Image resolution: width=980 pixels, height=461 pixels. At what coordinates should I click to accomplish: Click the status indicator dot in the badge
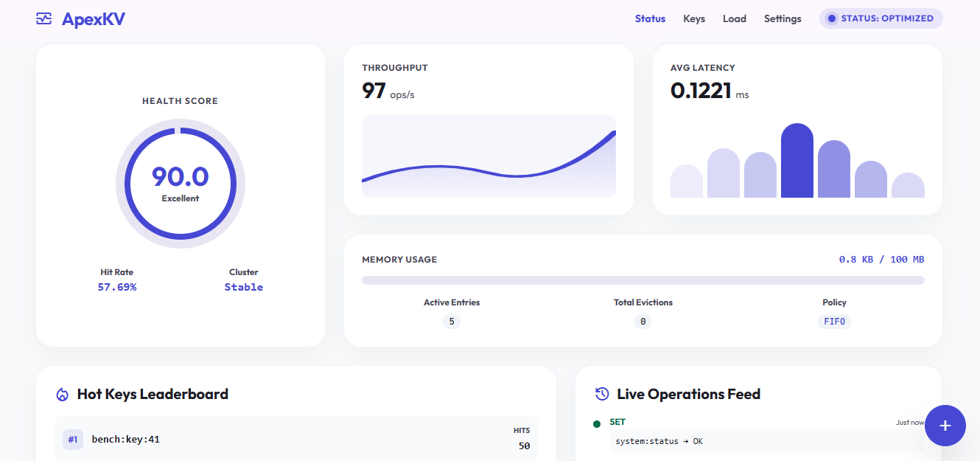tap(832, 18)
